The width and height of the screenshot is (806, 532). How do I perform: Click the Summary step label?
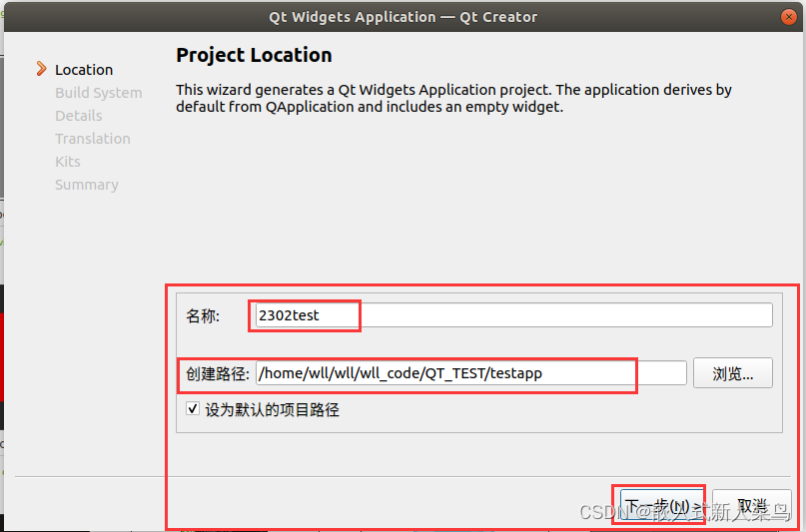pyautogui.click(x=86, y=185)
